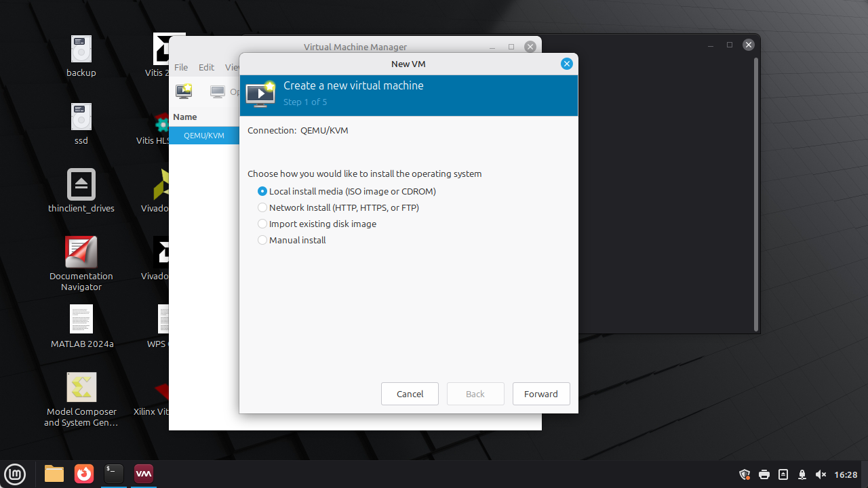Click the Cancel button
The width and height of the screenshot is (868, 488).
point(410,394)
